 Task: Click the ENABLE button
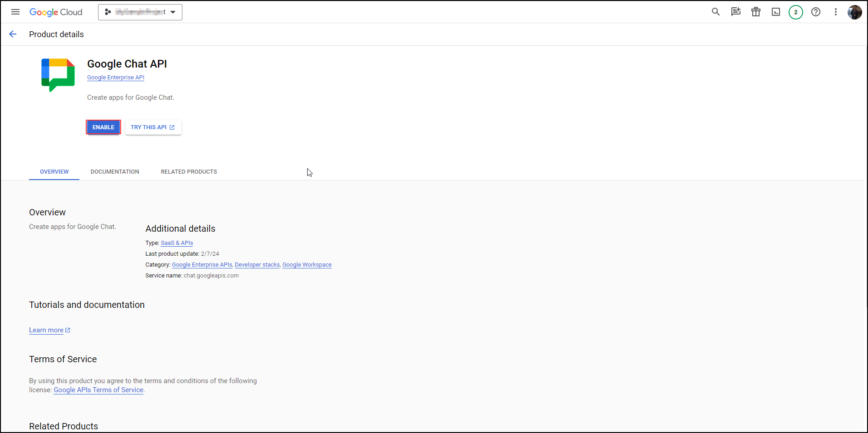(103, 127)
